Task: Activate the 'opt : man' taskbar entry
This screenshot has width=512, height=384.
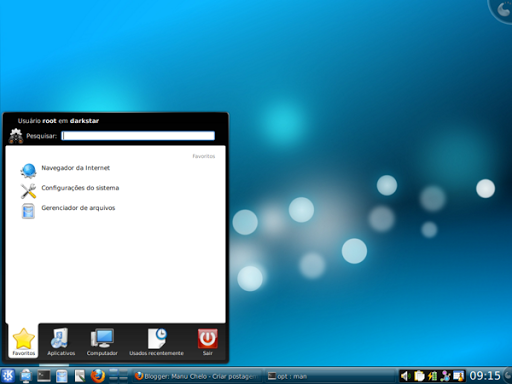Action: click(330, 376)
